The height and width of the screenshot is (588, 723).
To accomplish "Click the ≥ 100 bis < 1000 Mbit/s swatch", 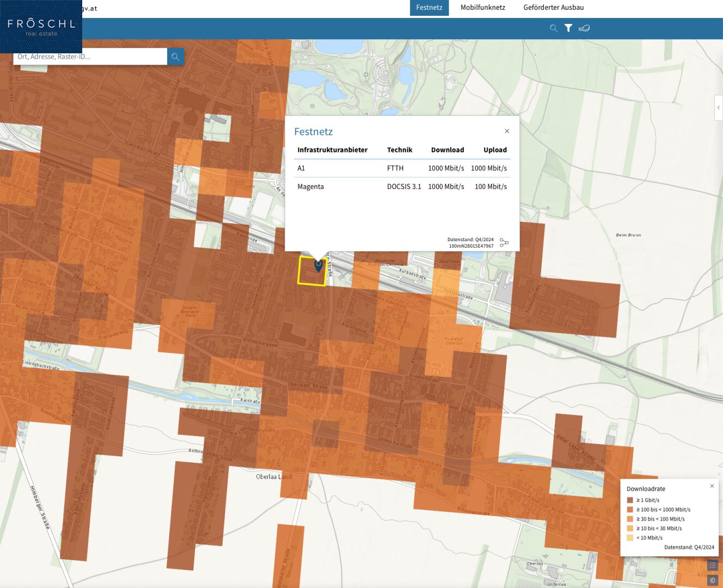I will point(630,510).
